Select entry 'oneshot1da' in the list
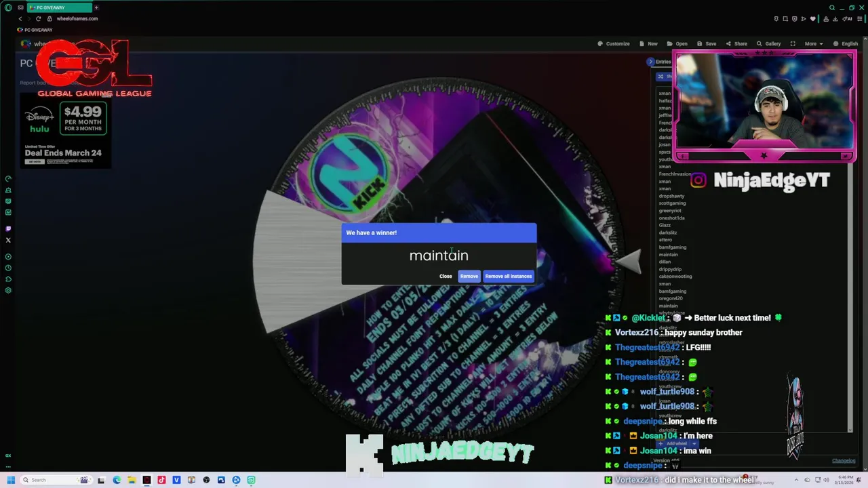The image size is (868, 488). click(x=671, y=218)
